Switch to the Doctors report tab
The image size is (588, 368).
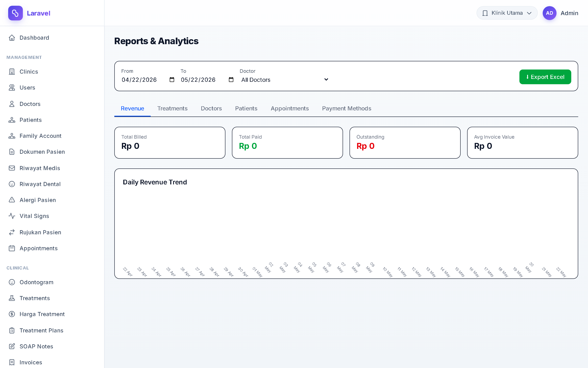pos(211,109)
